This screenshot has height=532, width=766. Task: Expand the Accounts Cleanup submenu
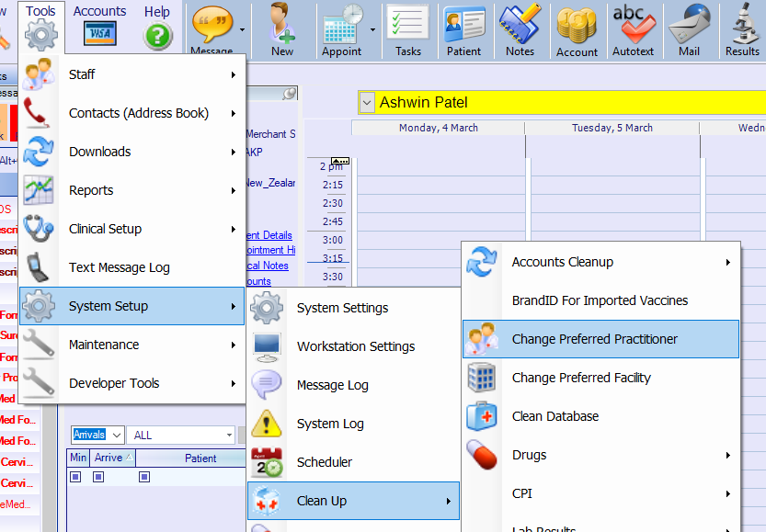[728, 262]
